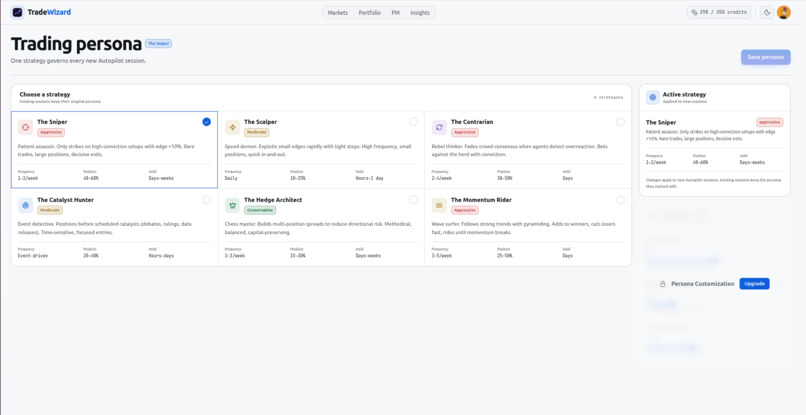
Task: Click The Sniper badge beside page title
Action: click(x=158, y=44)
